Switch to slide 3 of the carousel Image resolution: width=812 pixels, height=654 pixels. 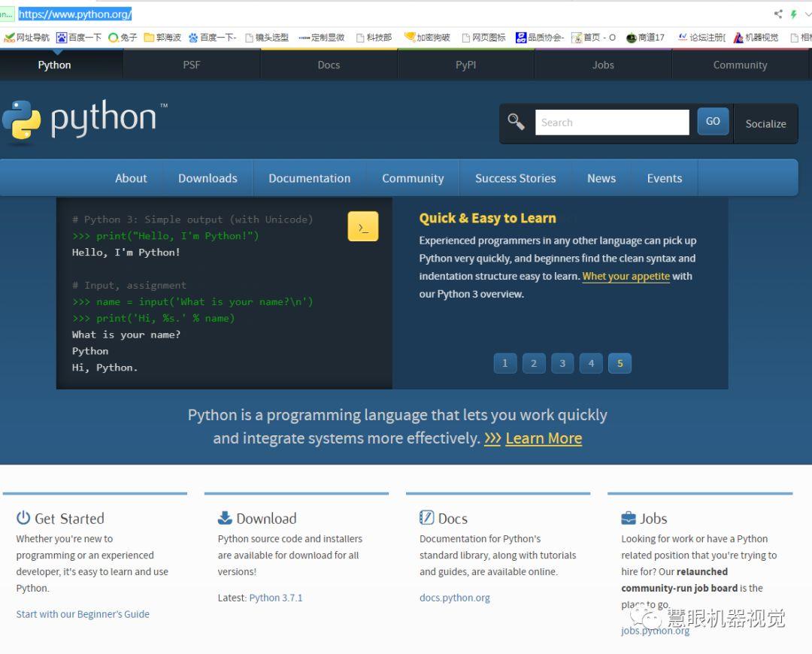pyautogui.click(x=562, y=363)
